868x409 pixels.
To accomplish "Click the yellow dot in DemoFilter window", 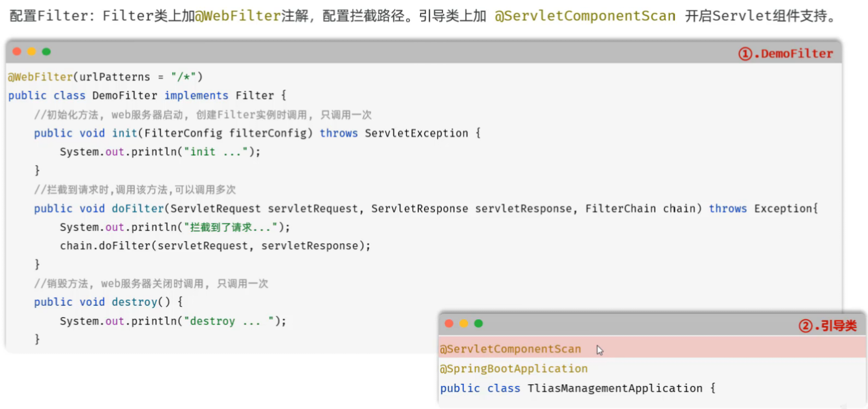I will pos(32,51).
